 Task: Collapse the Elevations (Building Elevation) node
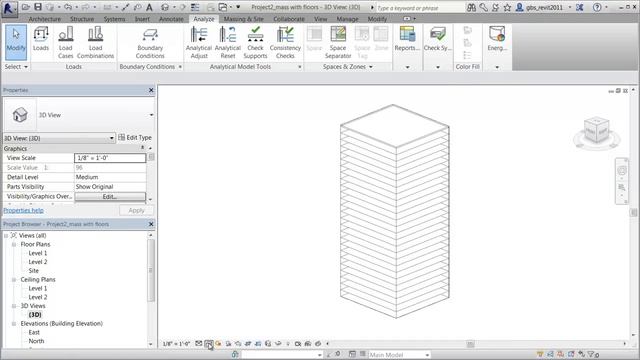coord(14,324)
